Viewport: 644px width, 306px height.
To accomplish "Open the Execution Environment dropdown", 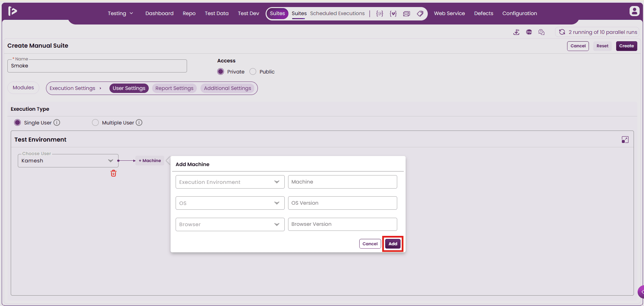I will pos(230,182).
